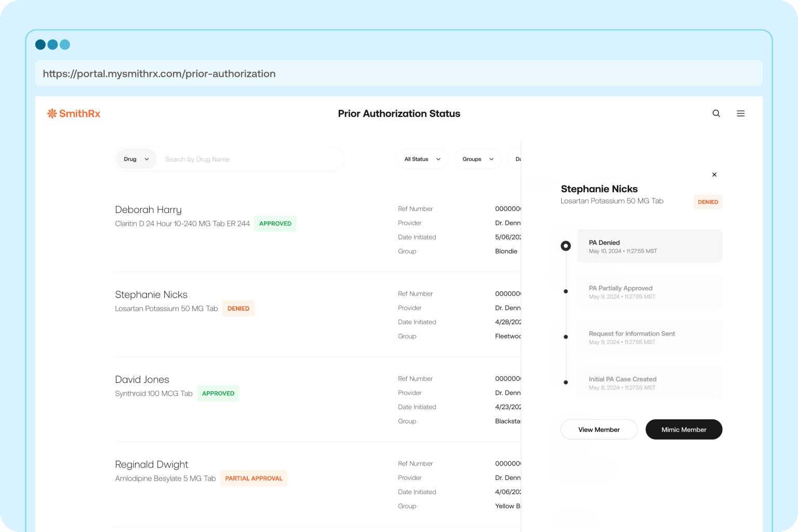Click the Prior Authorization Status heading
798x532 pixels.
click(399, 114)
